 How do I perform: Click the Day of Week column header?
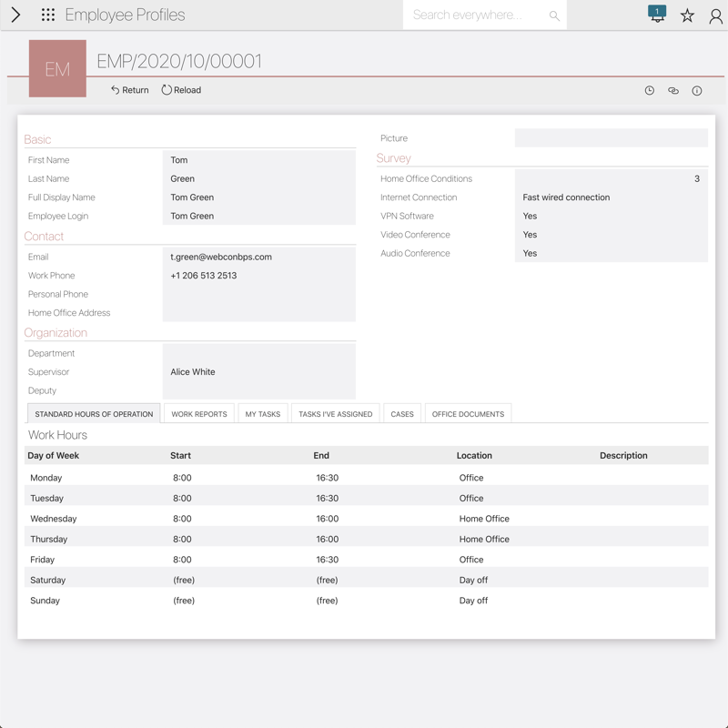click(x=54, y=455)
